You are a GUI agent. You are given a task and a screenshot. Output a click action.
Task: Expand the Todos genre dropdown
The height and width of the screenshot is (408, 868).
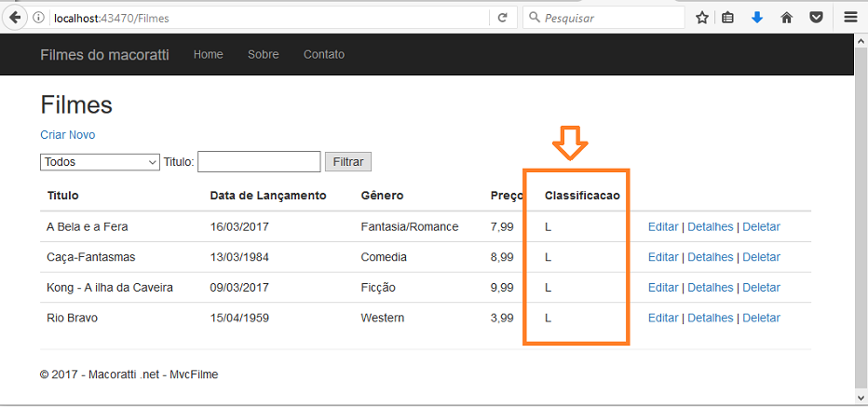(101, 162)
